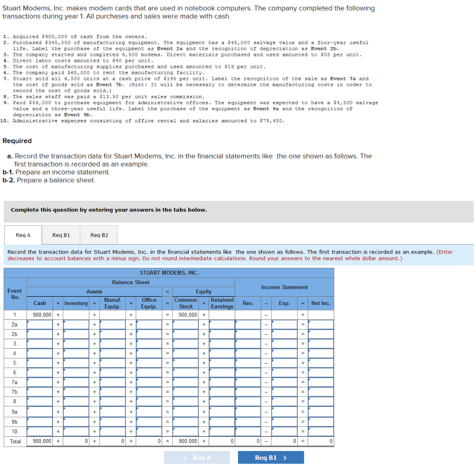Select the Office Equip. cell for event 9b
This screenshot has width=476, height=465.
[x=149, y=422]
